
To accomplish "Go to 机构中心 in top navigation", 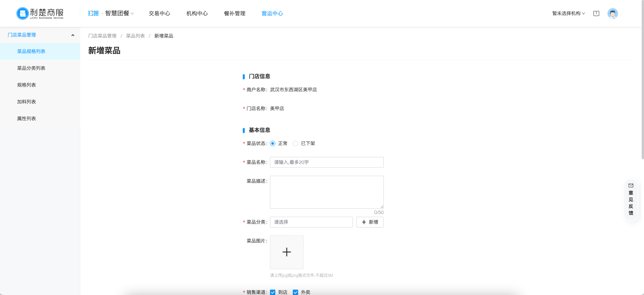I will 197,13.
